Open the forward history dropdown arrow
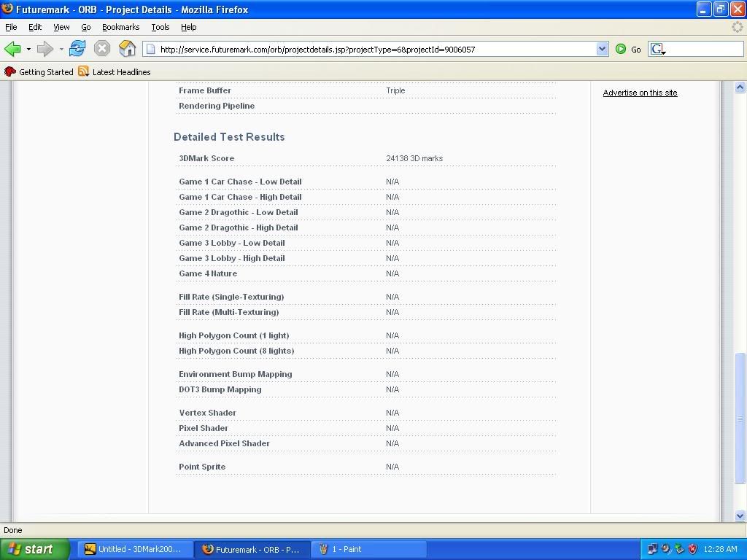Viewport: 747px width, 560px height. [x=61, y=49]
